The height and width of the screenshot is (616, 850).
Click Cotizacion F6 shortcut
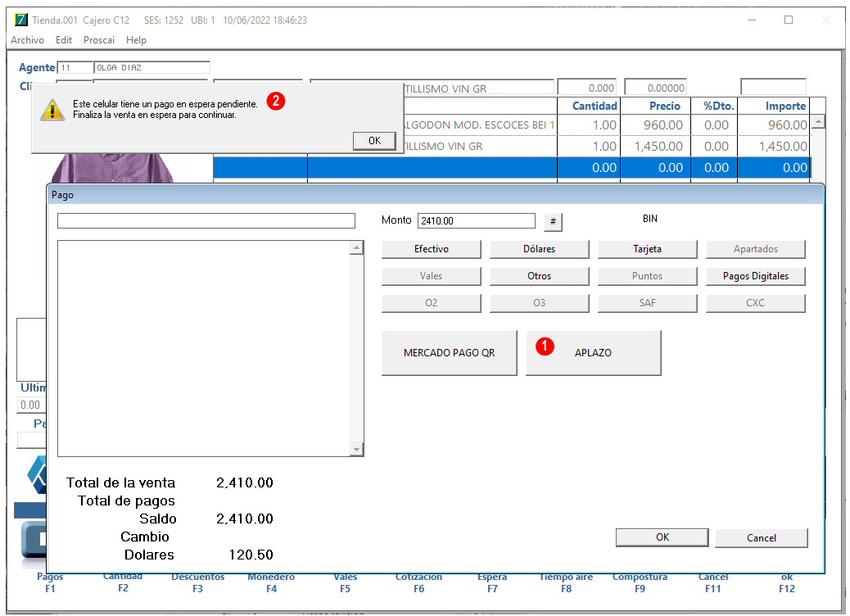pos(418,583)
